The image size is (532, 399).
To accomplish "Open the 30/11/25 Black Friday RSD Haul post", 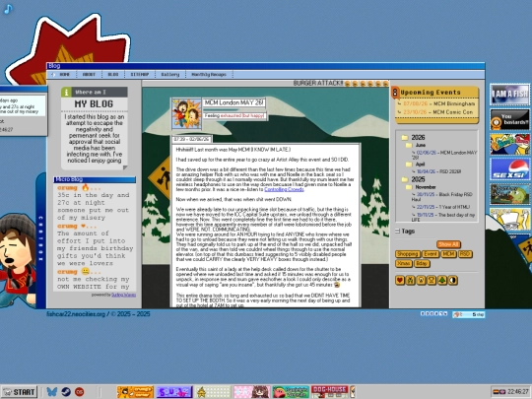I will (x=441, y=197).
